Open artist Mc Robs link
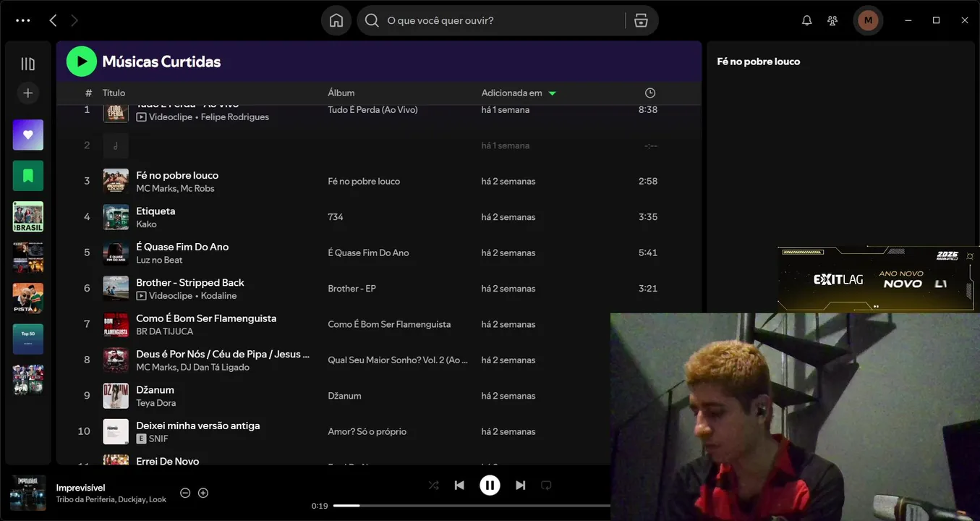 click(x=197, y=189)
